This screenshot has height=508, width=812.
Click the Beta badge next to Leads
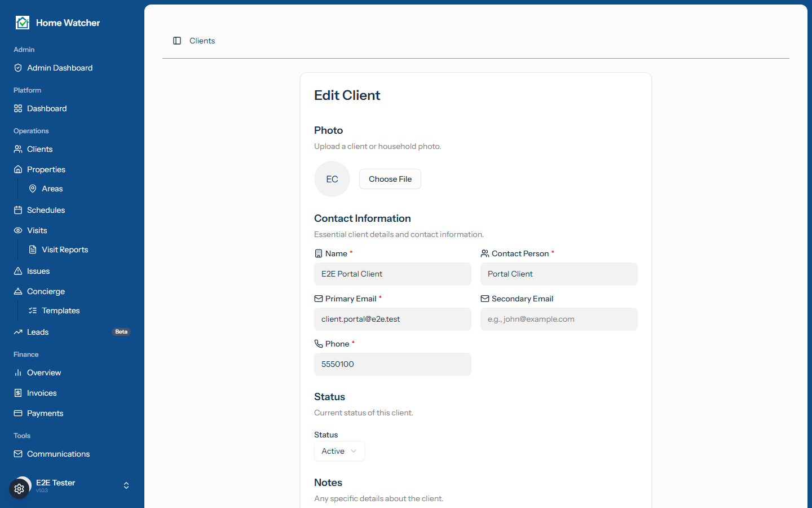[121, 332]
